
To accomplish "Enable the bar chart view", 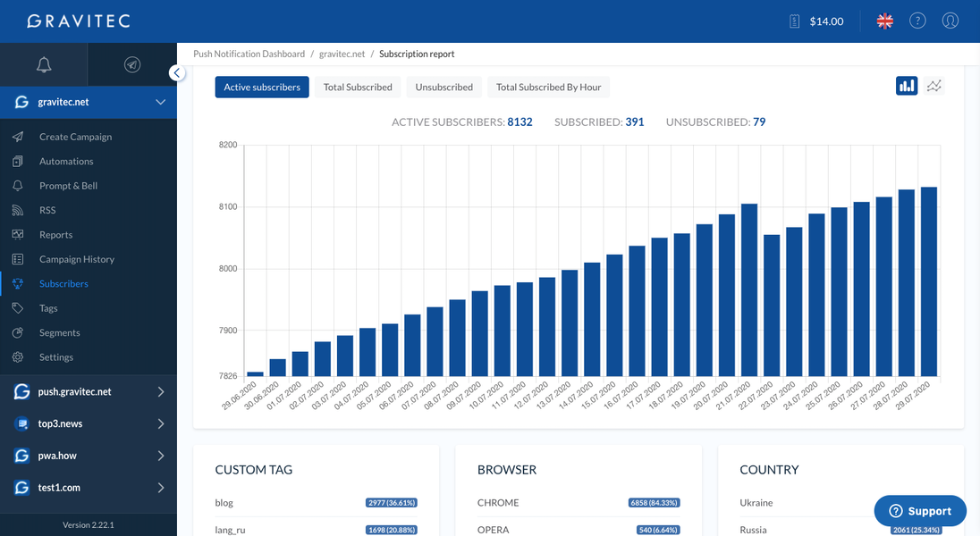I will tap(907, 85).
